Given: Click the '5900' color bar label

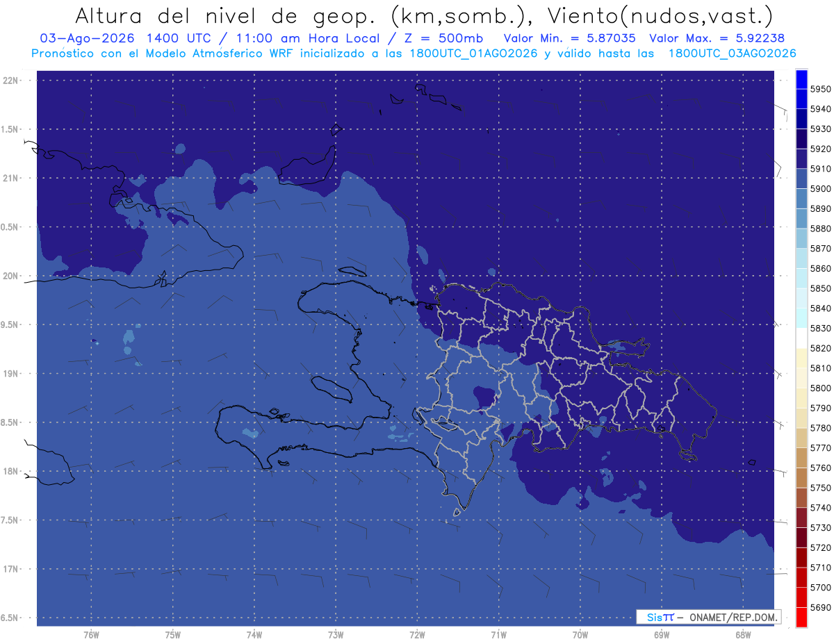Looking at the screenshot, I should click(820, 188).
